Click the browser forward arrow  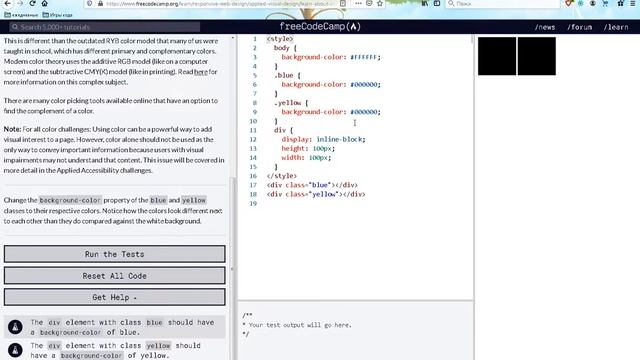coord(20,3)
